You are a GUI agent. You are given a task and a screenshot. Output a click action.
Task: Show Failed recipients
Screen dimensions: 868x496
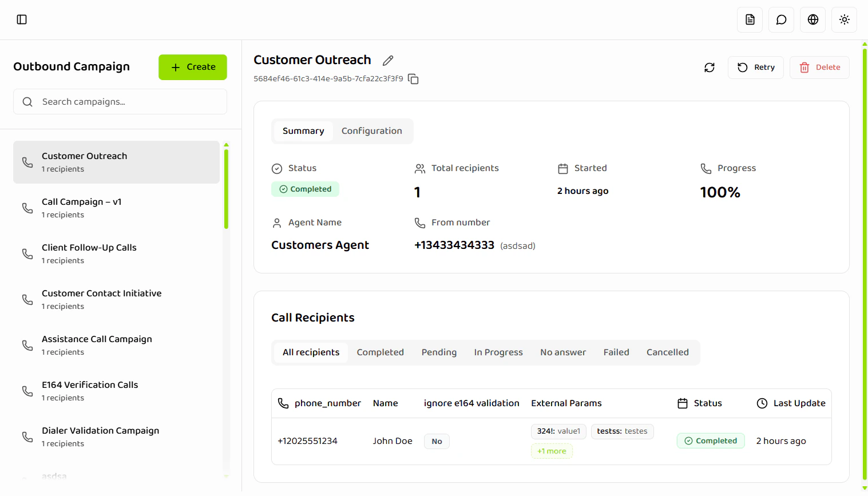(x=616, y=352)
